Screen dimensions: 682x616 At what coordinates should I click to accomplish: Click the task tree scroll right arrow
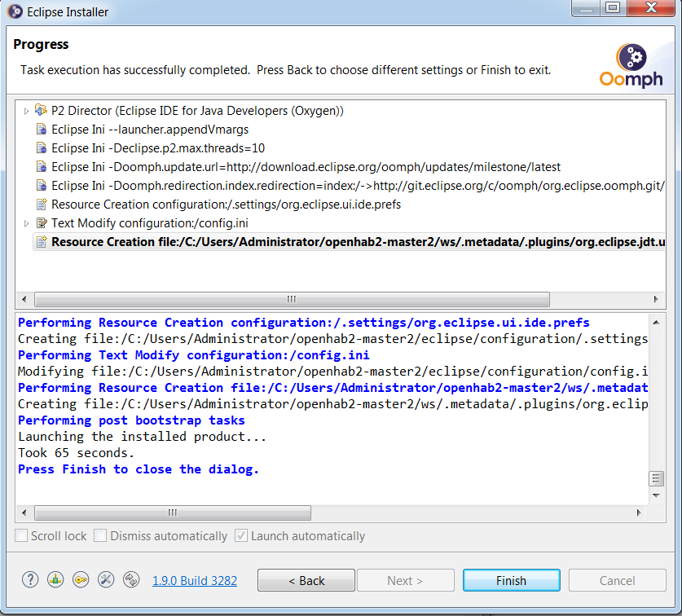656,299
